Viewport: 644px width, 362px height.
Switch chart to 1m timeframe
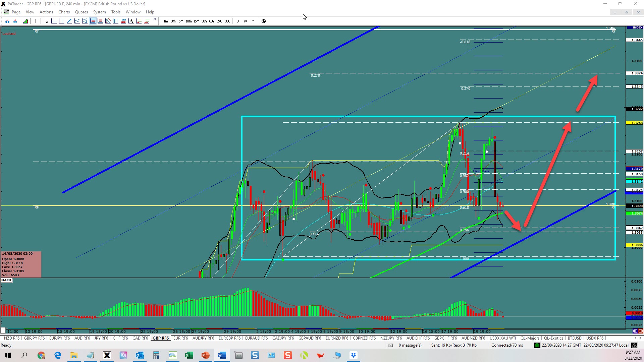tap(166, 21)
